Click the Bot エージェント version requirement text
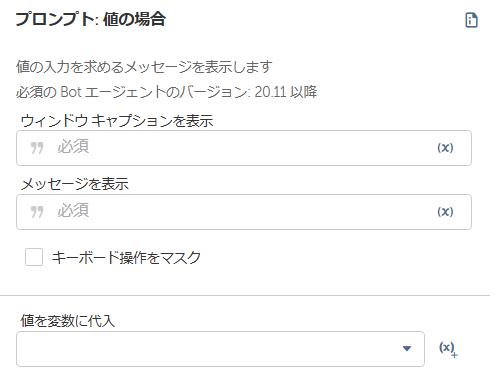This screenshot has height=384, width=504. 167,92
